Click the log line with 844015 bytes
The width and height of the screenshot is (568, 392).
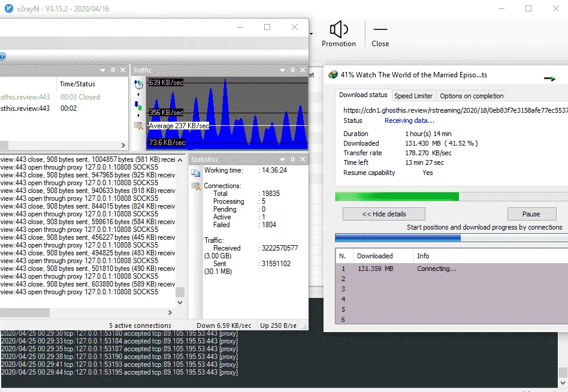pyautogui.click(x=87, y=207)
